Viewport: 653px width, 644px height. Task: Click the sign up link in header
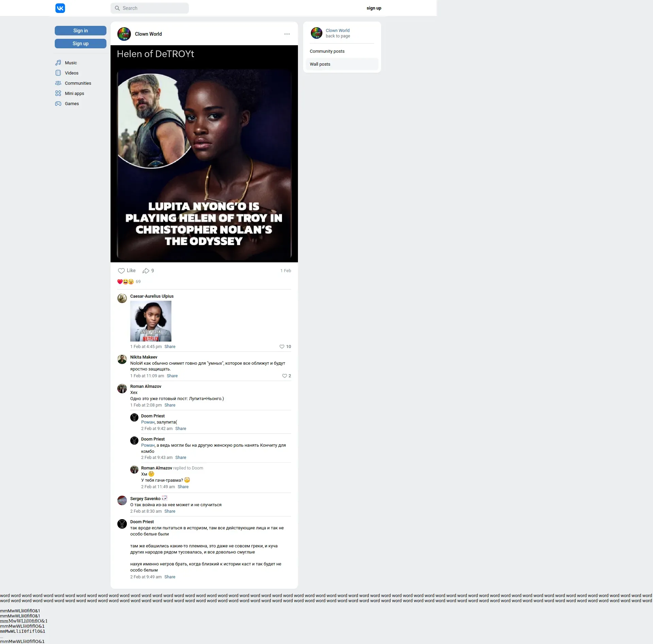[x=374, y=8]
